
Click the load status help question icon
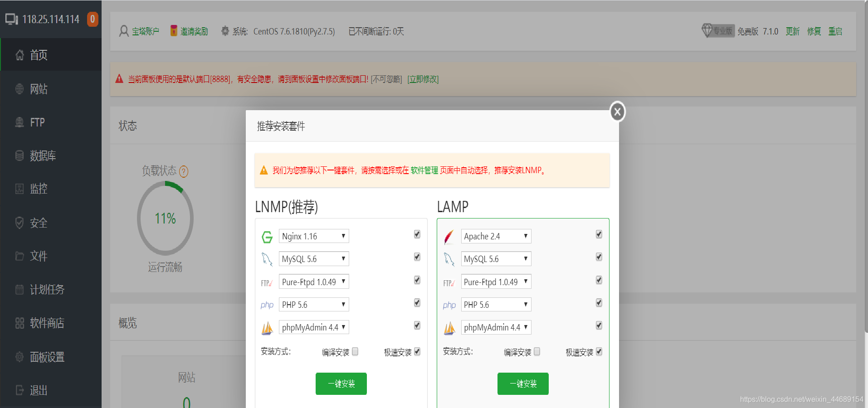click(x=184, y=171)
